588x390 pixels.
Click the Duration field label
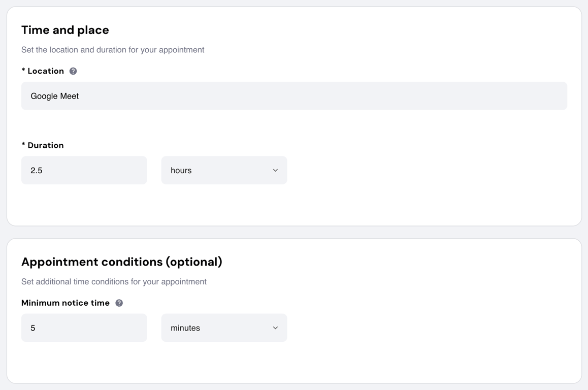point(43,145)
